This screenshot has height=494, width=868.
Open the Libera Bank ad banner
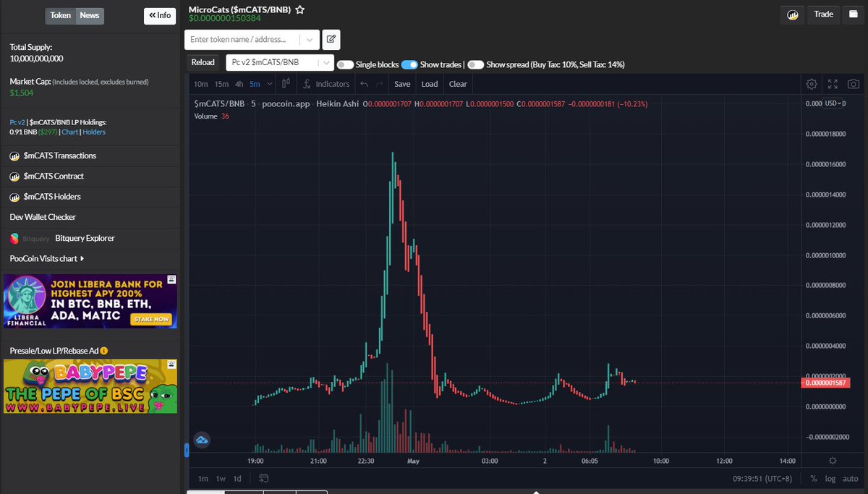pyautogui.click(x=90, y=301)
